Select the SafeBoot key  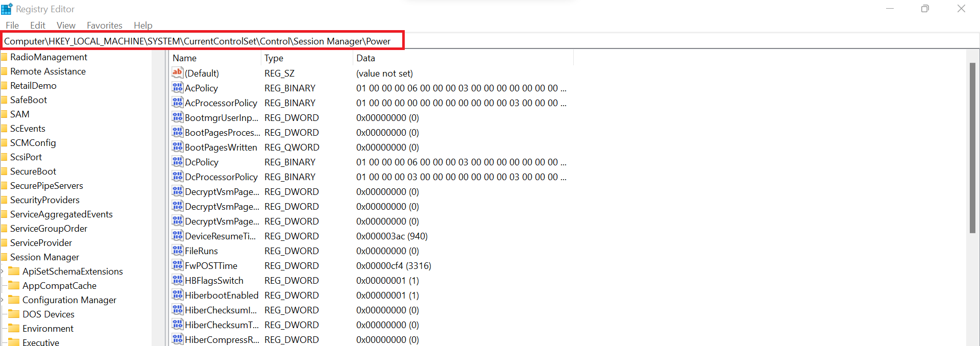[x=29, y=100]
